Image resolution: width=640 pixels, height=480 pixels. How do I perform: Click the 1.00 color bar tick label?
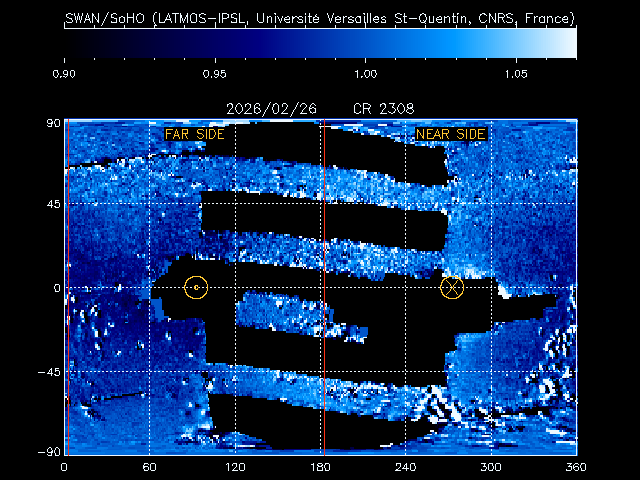point(365,74)
